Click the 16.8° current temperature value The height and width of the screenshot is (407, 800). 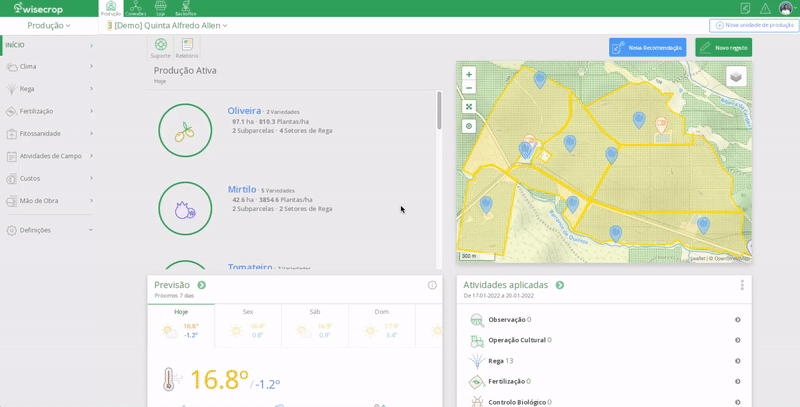click(219, 380)
